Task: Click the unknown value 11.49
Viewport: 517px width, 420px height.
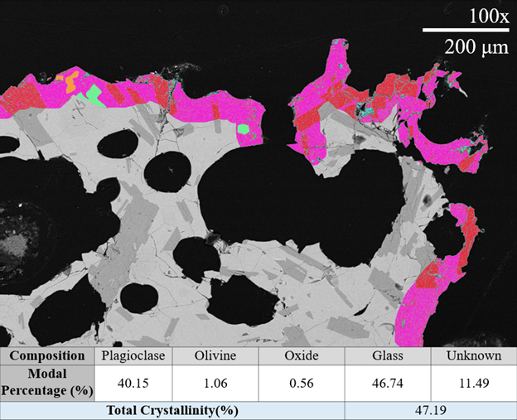Action: 474,383
